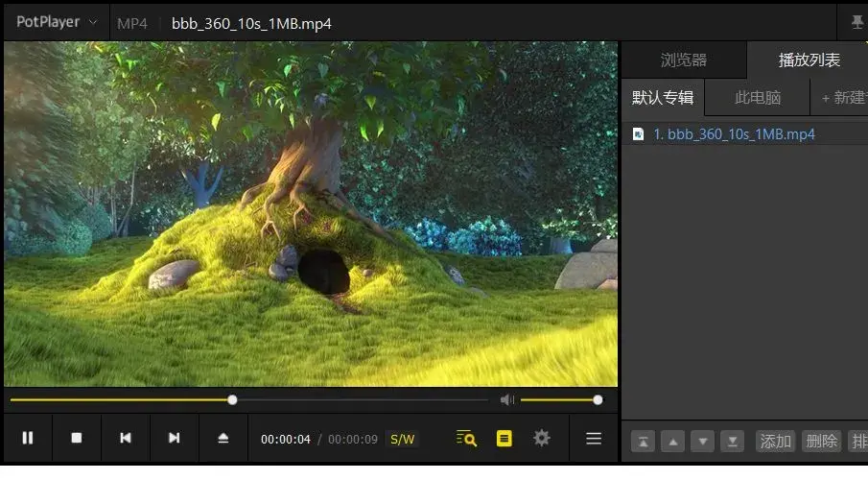Screen dimensions: 868x480
Task: Click the file icon beside the playlist entry
Action: [x=638, y=134]
